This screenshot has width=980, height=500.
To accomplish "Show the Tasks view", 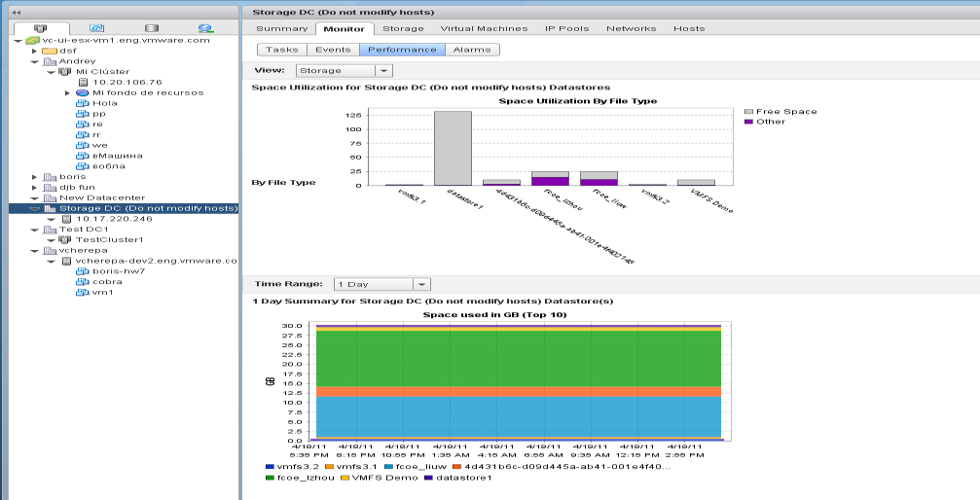I will tap(282, 50).
